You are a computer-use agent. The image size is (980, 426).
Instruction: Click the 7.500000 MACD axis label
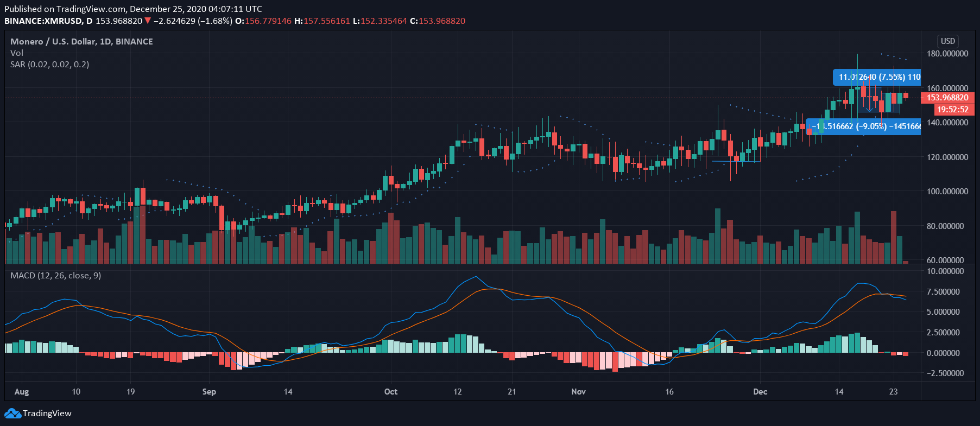[943, 292]
